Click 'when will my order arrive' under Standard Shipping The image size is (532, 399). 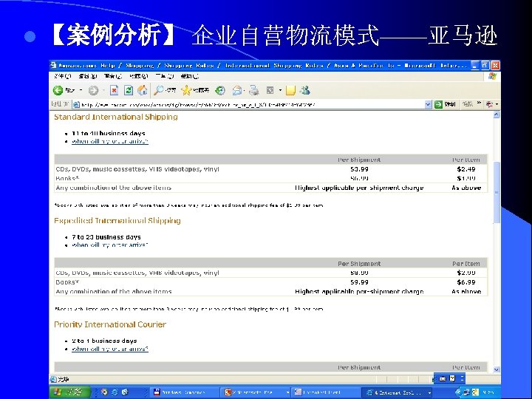(x=110, y=141)
